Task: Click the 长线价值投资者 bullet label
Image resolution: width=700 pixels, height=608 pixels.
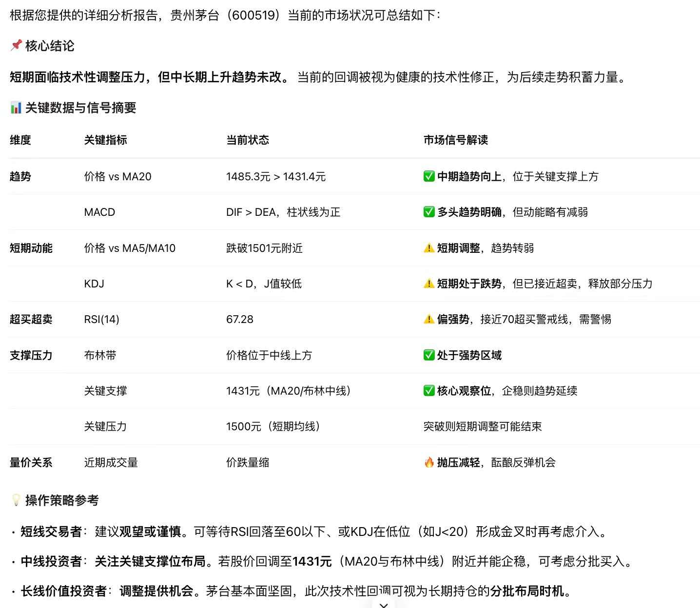Action: [x=63, y=591]
